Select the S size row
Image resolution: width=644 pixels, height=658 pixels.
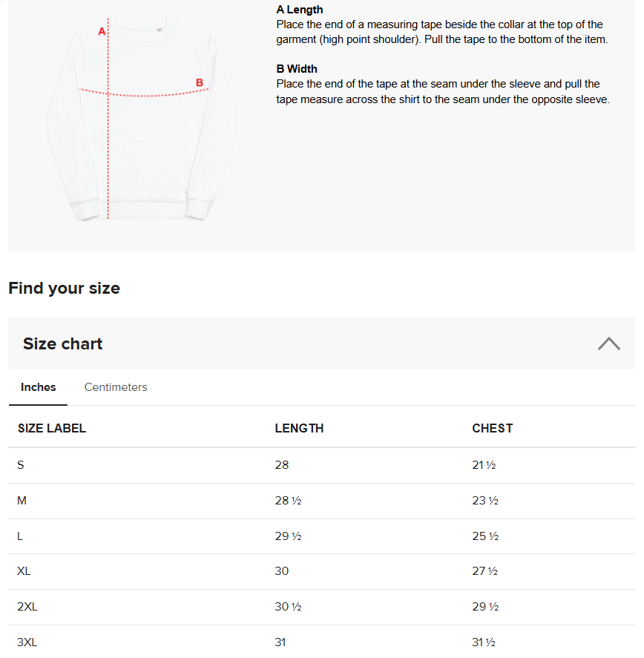click(21, 465)
